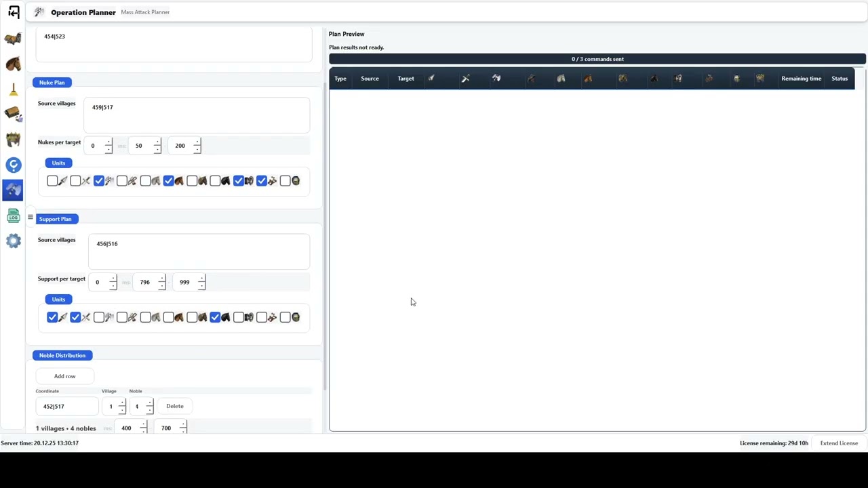Screen dimensions: 868x488
Task: Enable sword units in the Nuke Plan
Action: [75, 180]
